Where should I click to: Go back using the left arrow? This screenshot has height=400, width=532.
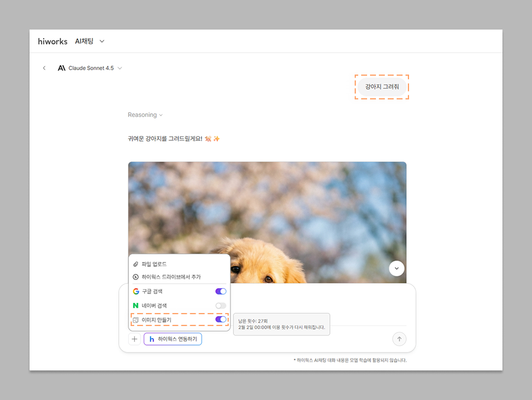tap(44, 68)
